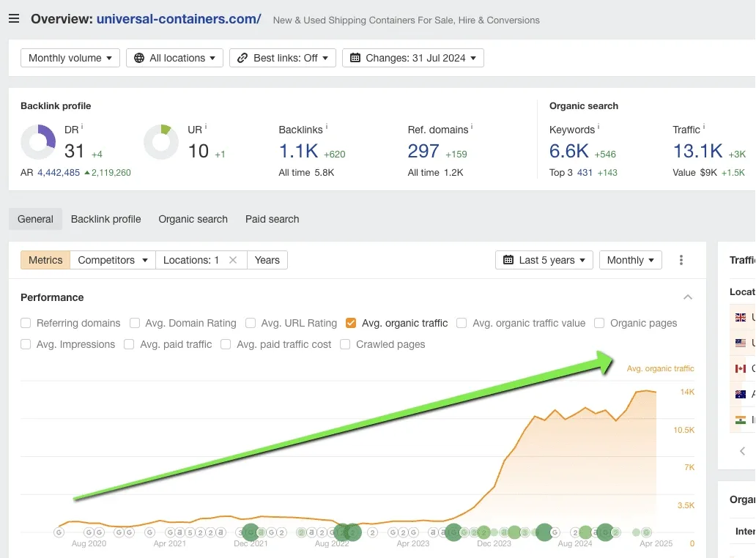Image resolution: width=756 pixels, height=558 pixels.
Task: Enable the Organic pages checkbox
Action: coord(599,323)
